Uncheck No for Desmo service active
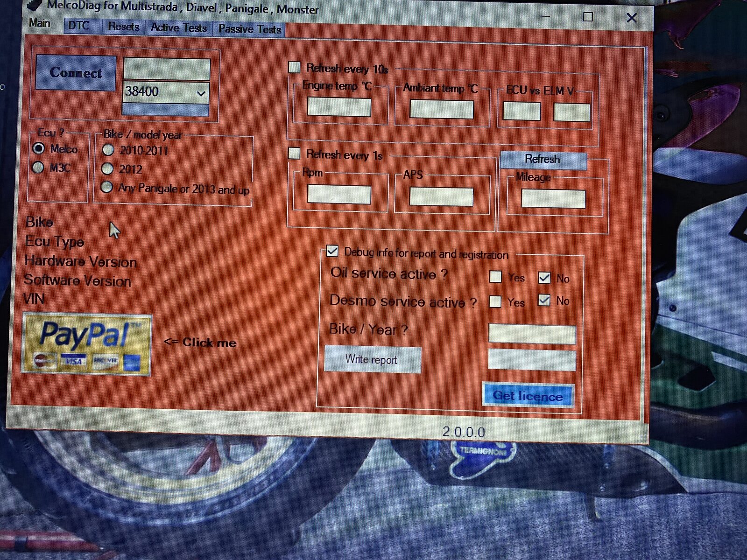 (544, 300)
